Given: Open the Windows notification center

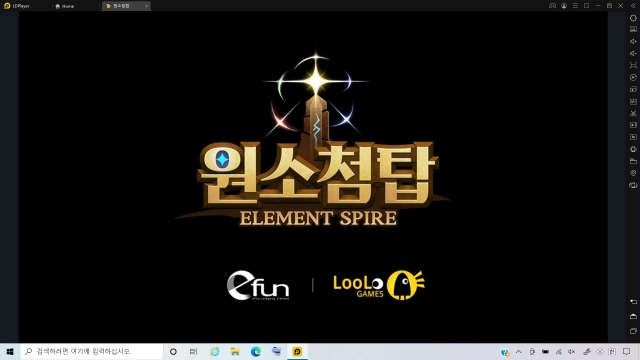Looking at the screenshot, I should (627, 351).
